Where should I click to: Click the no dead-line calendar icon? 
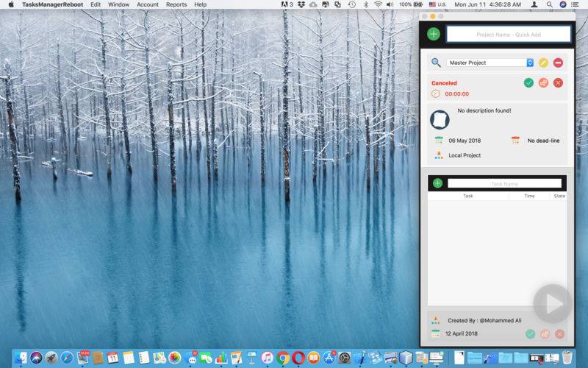(x=515, y=140)
